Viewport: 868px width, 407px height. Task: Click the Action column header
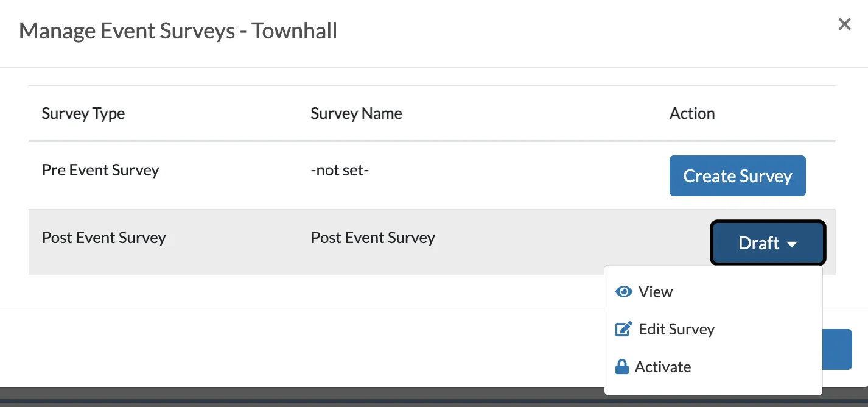(692, 113)
